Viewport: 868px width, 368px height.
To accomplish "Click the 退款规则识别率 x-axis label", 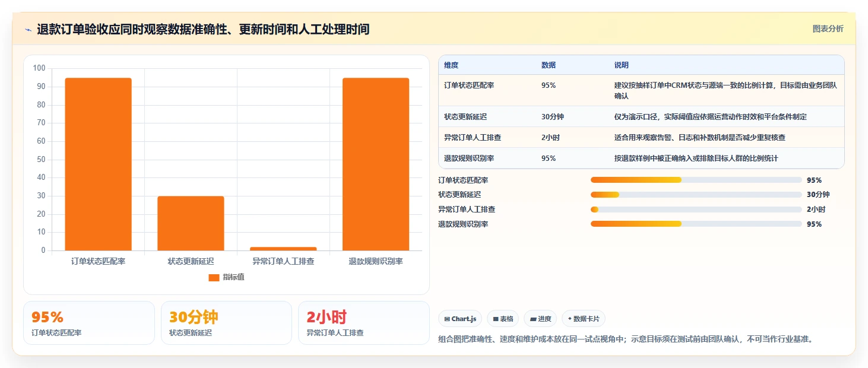I will pos(376,261).
